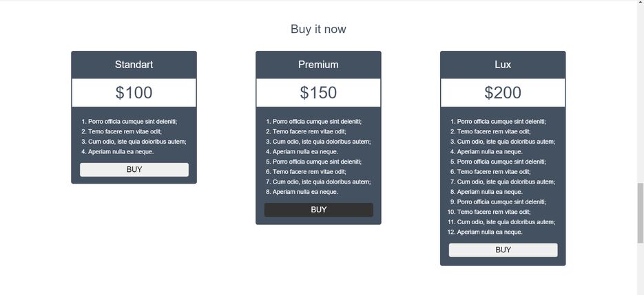The width and height of the screenshot is (644, 295).
Task: Click item 2 'Temo facere' in the Premium list
Action: [306, 132]
